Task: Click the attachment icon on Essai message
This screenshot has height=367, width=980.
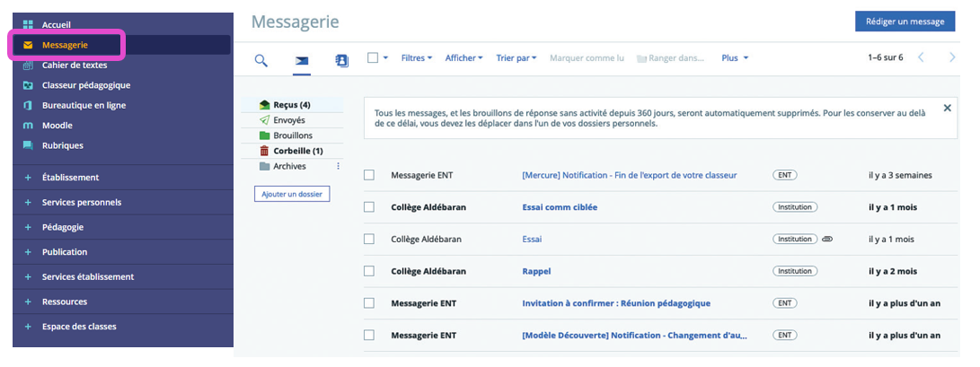Action: pos(827,240)
